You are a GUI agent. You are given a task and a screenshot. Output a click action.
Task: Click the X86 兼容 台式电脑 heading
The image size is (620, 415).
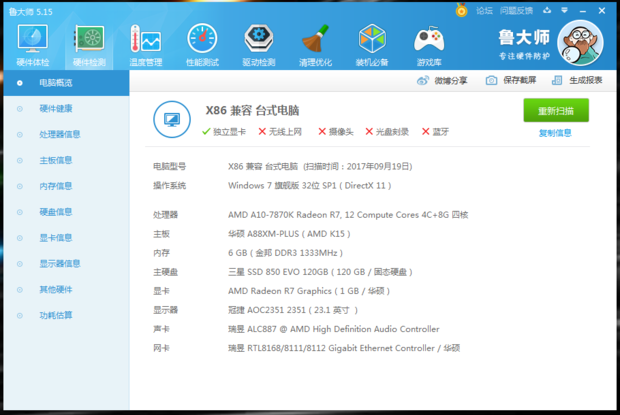click(252, 110)
